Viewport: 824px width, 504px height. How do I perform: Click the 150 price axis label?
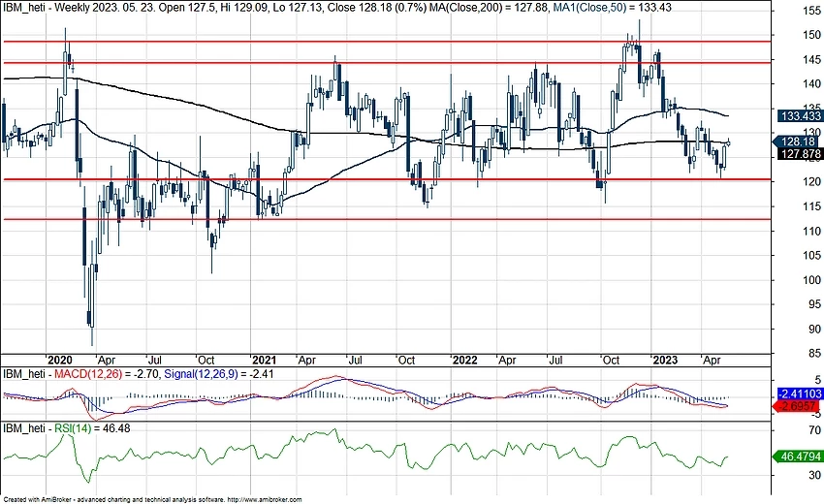click(812, 35)
